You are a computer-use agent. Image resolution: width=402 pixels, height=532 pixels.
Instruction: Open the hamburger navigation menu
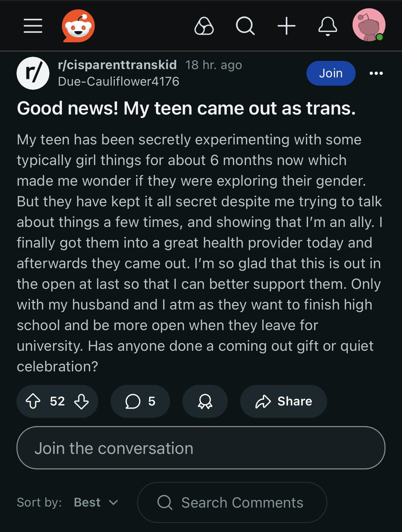click(33, 26)
